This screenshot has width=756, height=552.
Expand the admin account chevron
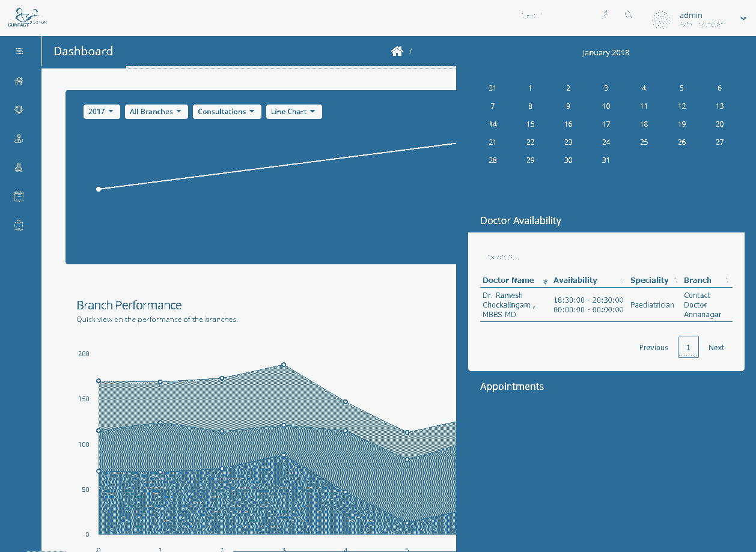pyautogui.click(x=743, y=19)
